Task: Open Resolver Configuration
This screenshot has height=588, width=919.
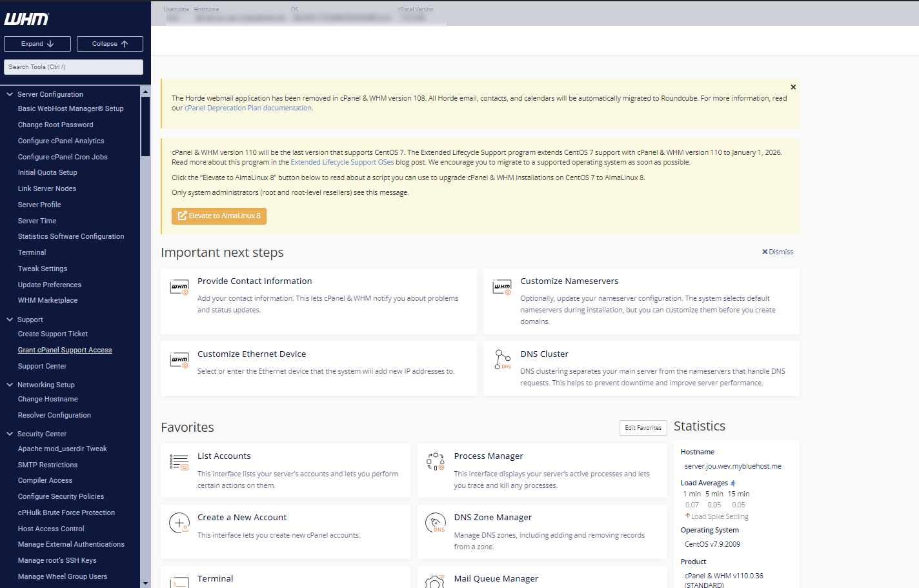Action: click(54, 415)
